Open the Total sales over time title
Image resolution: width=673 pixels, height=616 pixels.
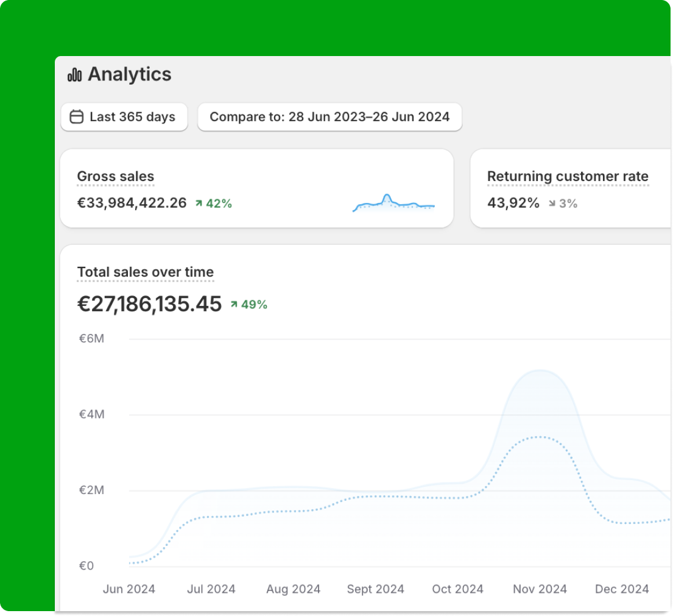click(x=146, y=272)
